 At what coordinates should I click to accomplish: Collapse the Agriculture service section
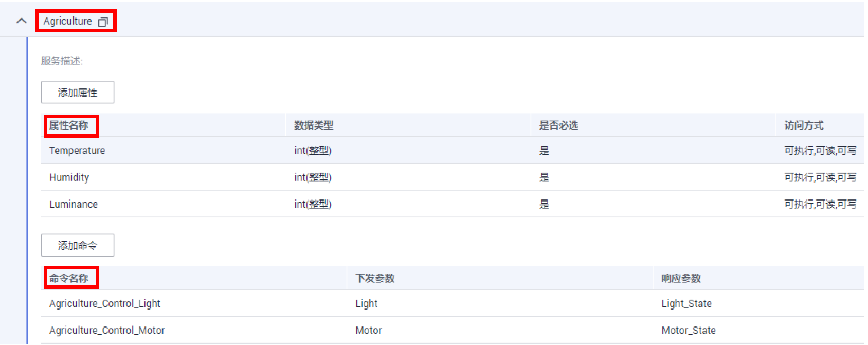click(x=22, y=21)
